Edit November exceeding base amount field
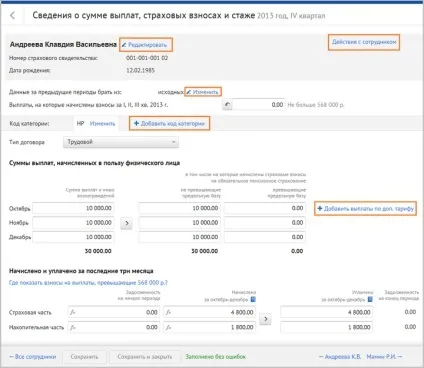 [265, 223]
